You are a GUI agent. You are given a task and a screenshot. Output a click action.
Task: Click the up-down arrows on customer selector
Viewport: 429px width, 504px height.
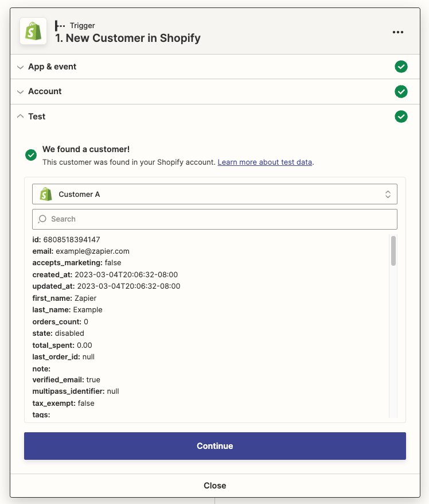tap(388, 194)
